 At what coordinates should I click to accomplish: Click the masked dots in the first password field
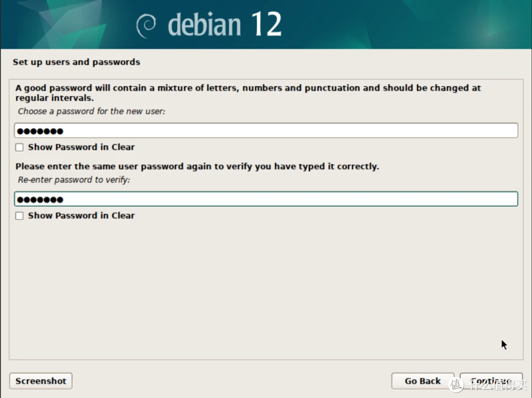[39, 131]
